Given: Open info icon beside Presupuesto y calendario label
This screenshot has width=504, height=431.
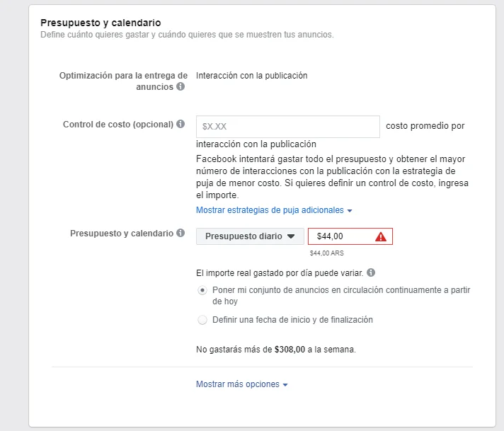Looking at the screenshot, I should [x=181, y=234].
